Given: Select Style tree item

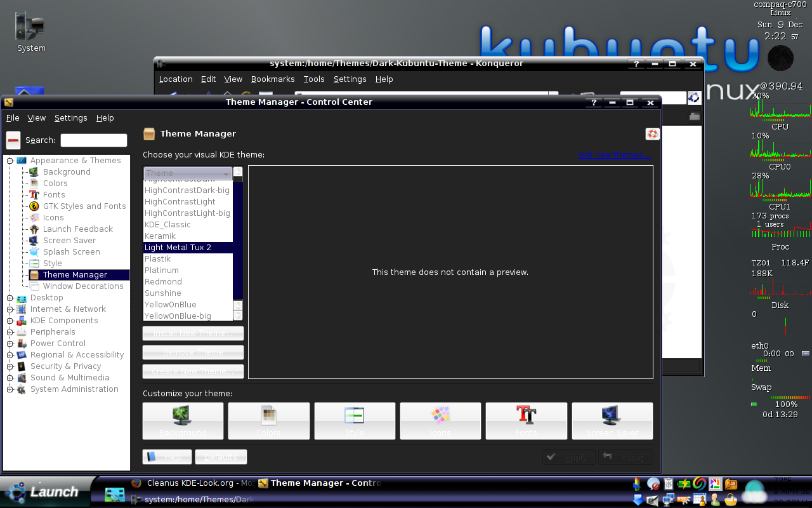Looking at the screenshot, I should [x=52, y=264].
